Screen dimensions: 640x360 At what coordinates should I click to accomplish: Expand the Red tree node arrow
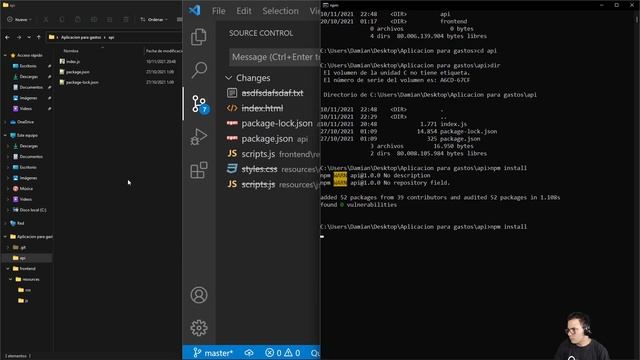[x=5, y=223]
